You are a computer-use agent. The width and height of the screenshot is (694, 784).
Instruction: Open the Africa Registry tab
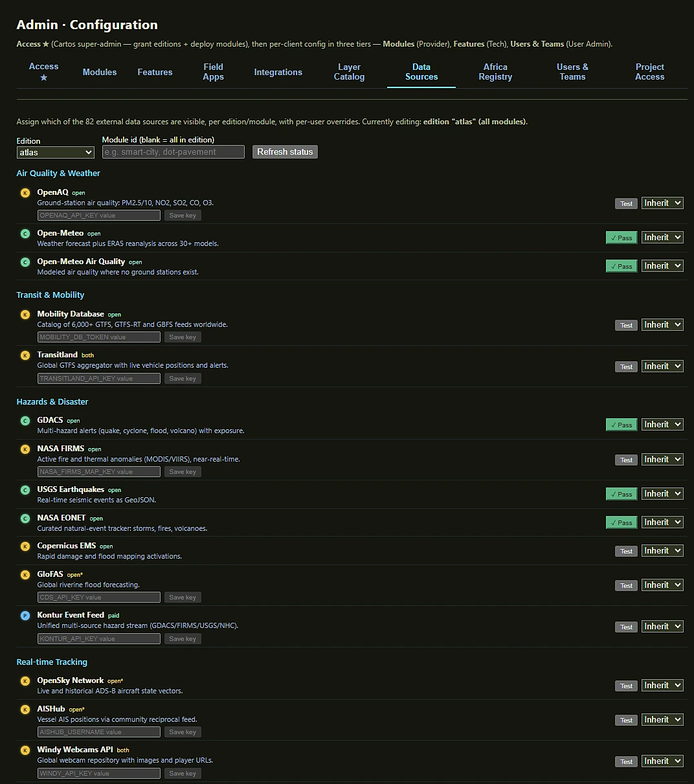click(495, 72)
